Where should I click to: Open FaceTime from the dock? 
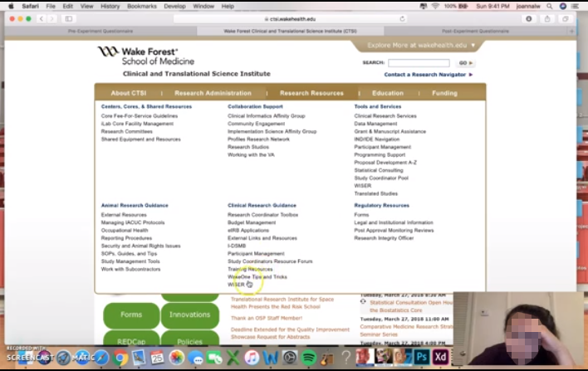click(x=214, y=358)
